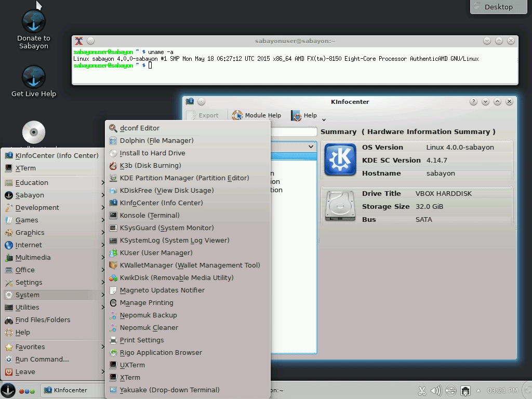Click the Manage Printing icon
The image size is (532, 399).
pos(113,303)
